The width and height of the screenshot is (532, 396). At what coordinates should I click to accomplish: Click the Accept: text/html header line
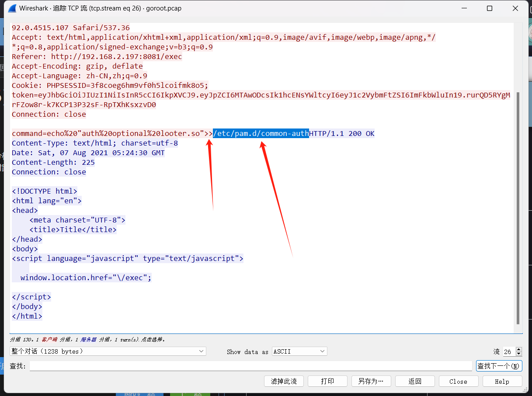[223, 37]
